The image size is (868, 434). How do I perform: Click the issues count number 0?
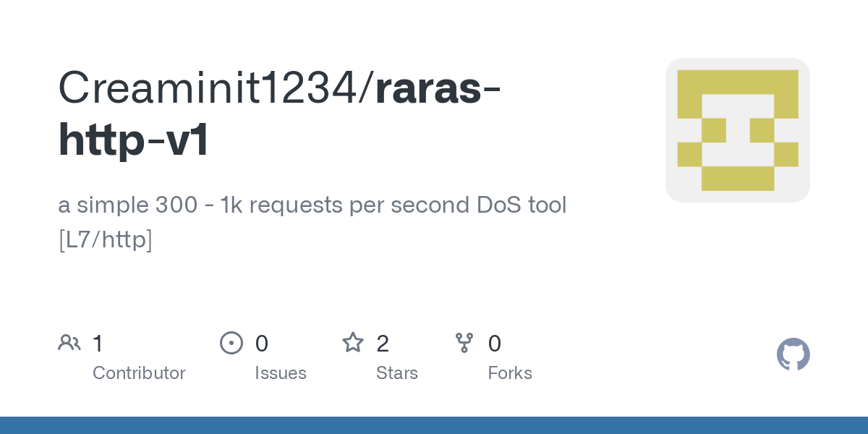(262, 344)
